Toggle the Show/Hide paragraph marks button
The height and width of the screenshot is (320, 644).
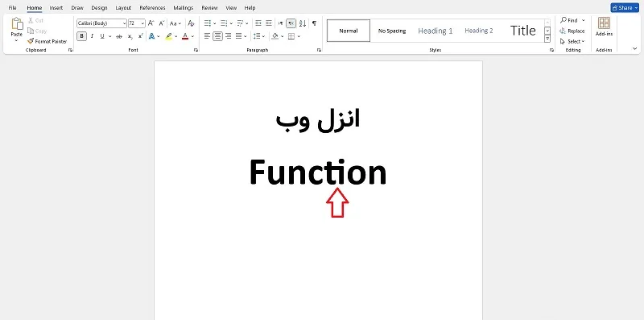pyautogui.click(x=314, y=23)
